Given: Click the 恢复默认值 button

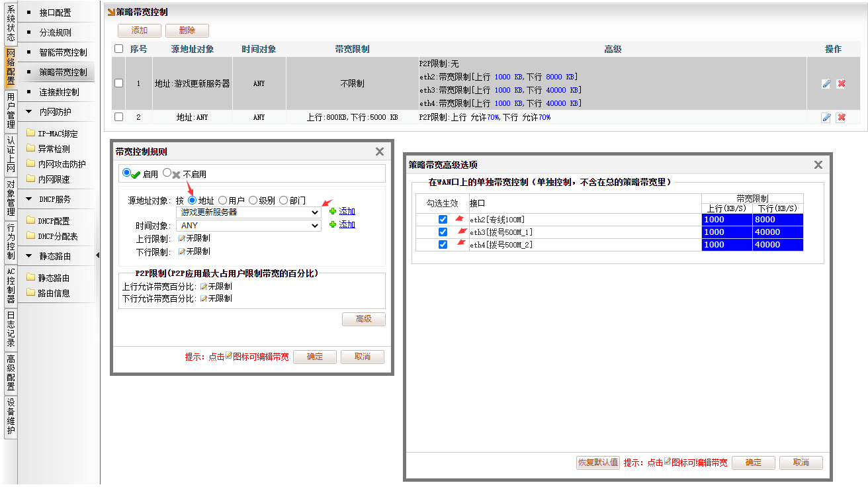Looking at the screenshot, I should tap(597, 463).
